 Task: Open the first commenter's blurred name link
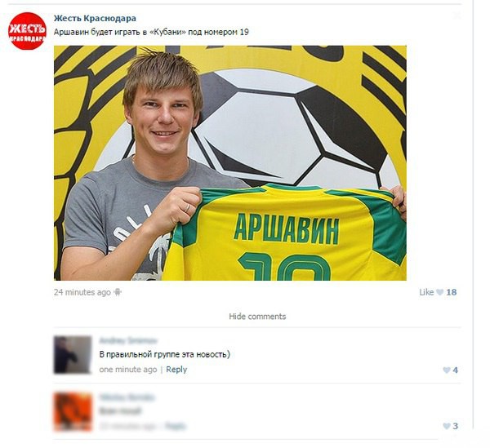pos(128,339)
